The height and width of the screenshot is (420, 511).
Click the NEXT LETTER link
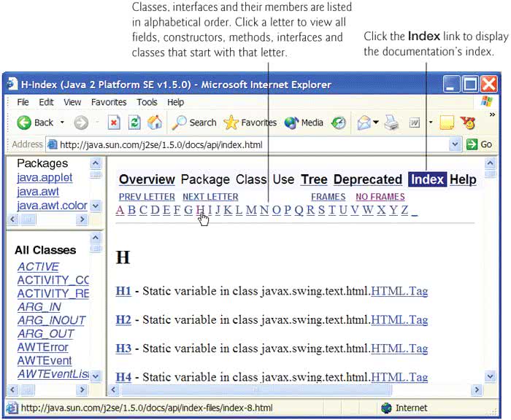coord(210,197)
